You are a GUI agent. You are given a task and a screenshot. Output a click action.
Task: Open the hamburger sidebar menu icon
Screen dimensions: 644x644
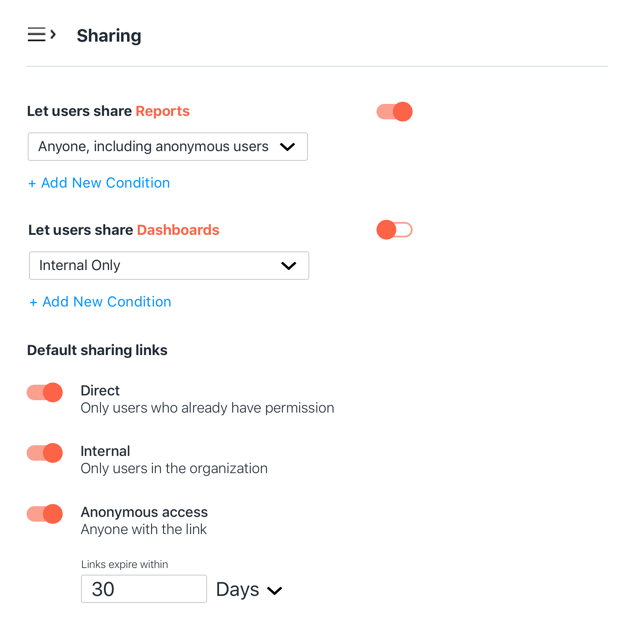36,34
